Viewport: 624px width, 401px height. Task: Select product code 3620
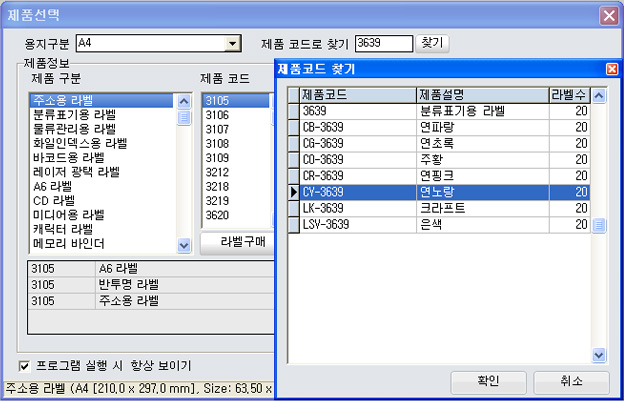pyautogui.click(x=235, y=215)
